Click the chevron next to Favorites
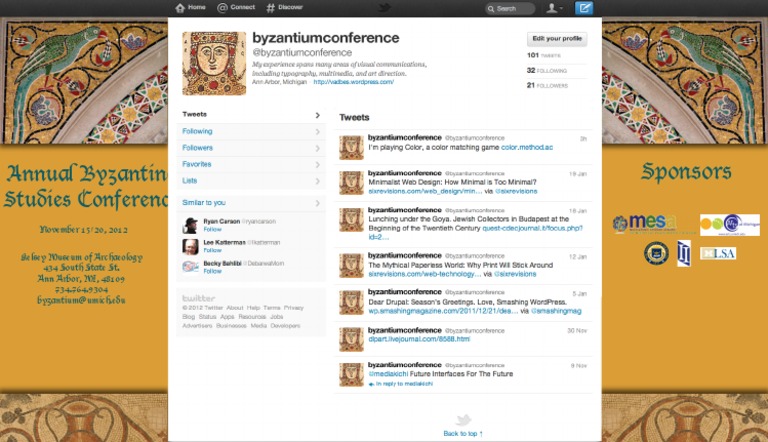The width and height of the screenshot is (768, 442). [317, 165]
